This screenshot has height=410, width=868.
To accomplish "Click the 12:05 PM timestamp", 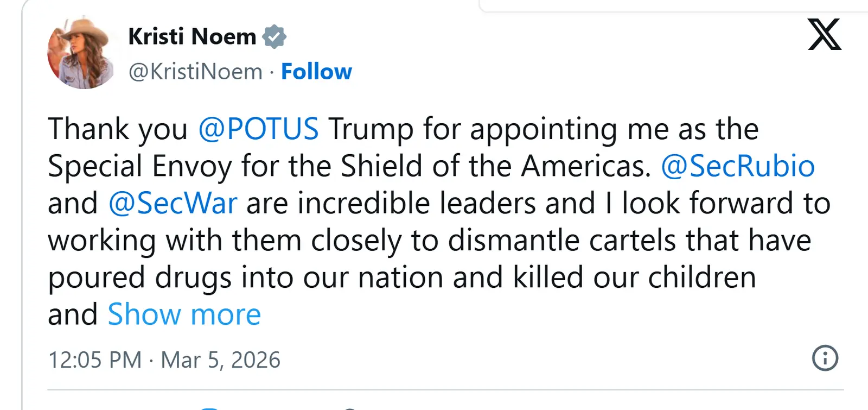I will pos(95,360).
